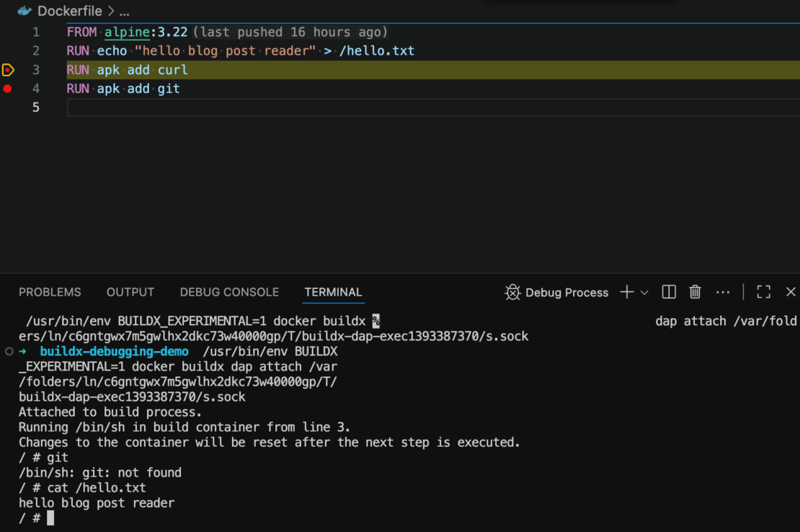
Task: Place the cursor at the terminal prompt
Action: (x=49, y=517)
